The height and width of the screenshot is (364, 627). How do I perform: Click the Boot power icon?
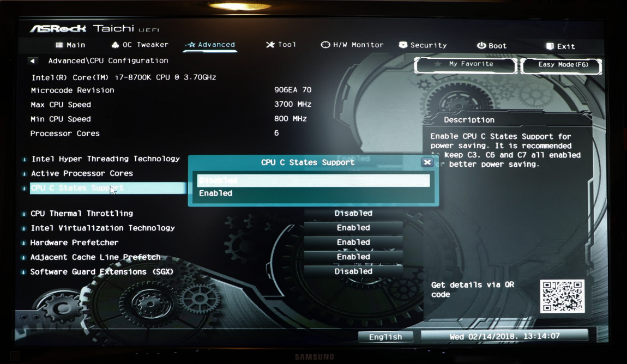point(481,46)
